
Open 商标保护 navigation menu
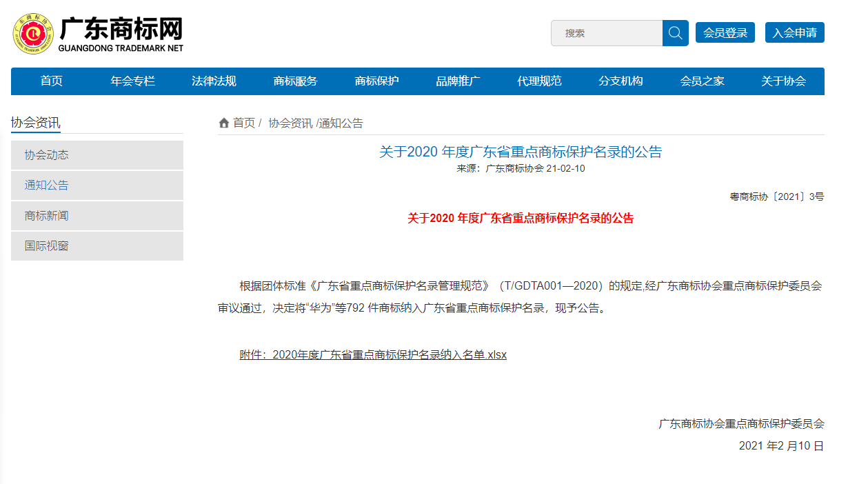coord(377,81)
